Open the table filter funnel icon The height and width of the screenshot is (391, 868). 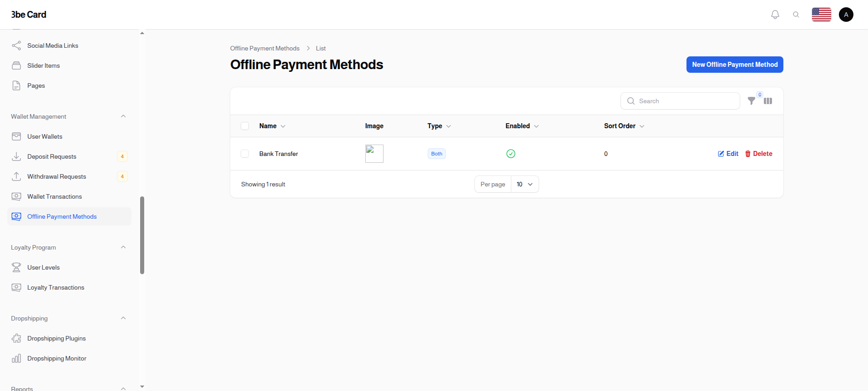752,101
